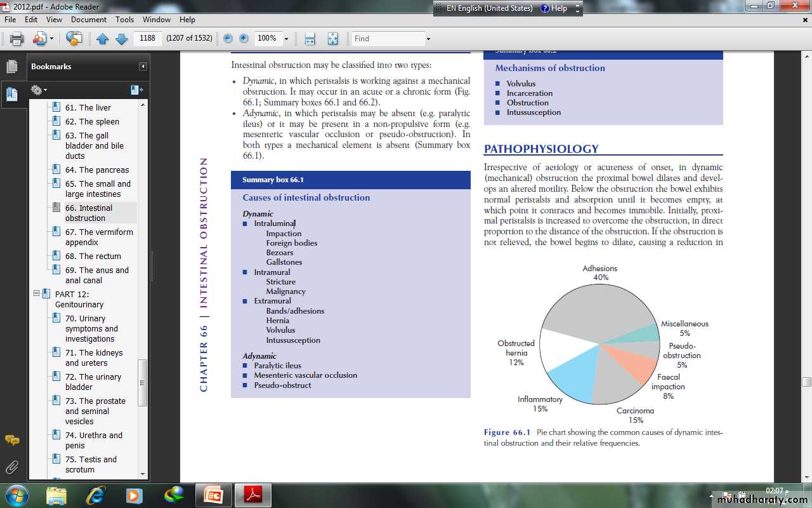Open the Document menu
The image size is (812, 508).
pos(88,20)
